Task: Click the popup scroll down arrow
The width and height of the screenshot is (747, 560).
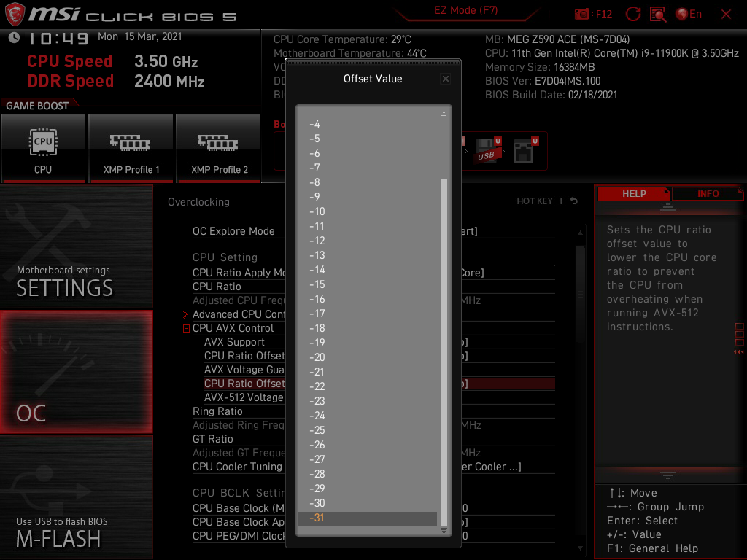Action: pyautogui.click(x=444, y=531)
